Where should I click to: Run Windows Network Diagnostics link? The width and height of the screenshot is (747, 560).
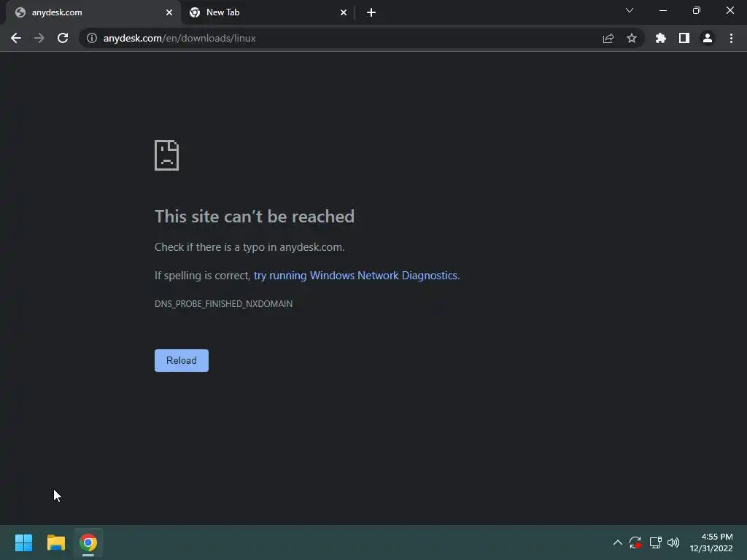(x=356, y=276)
